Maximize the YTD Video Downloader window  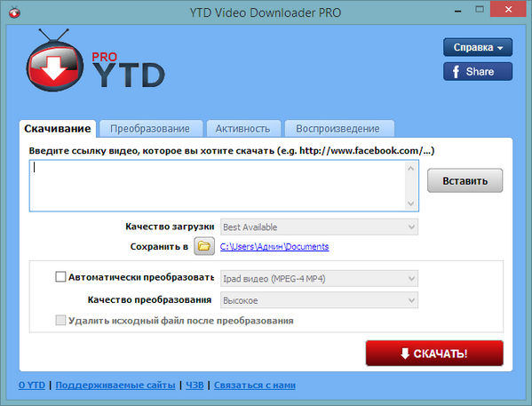(x=480, y=10)
